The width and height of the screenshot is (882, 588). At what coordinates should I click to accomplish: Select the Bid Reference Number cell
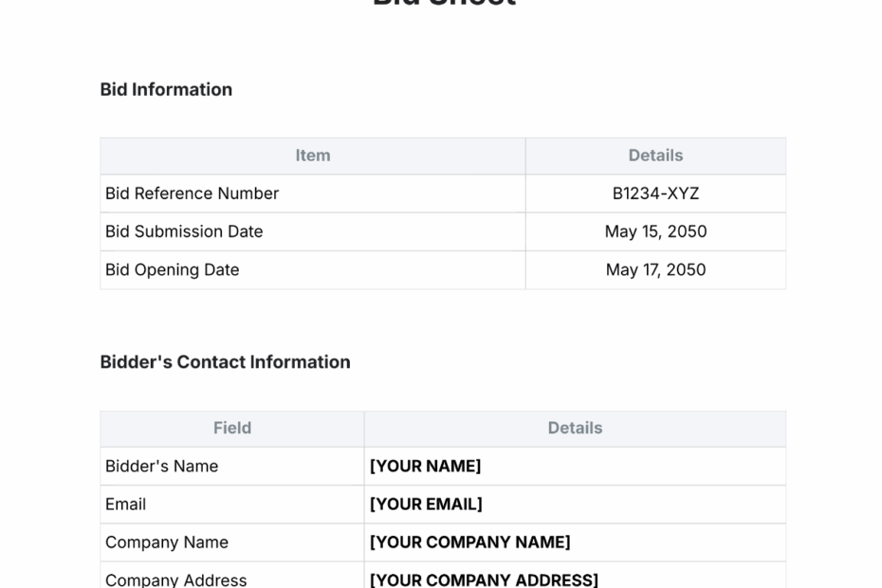point(192,193)
